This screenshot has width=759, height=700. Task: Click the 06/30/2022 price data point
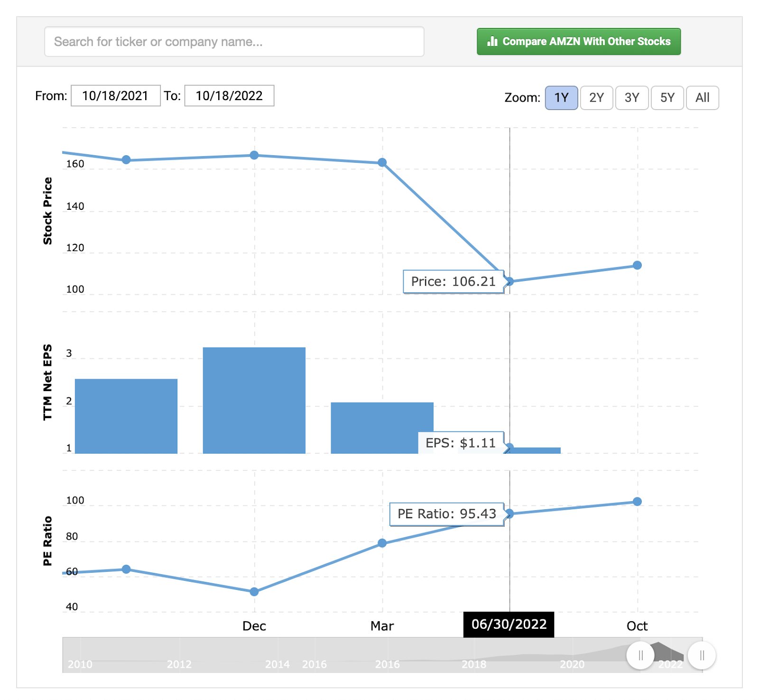coord(509,281)
